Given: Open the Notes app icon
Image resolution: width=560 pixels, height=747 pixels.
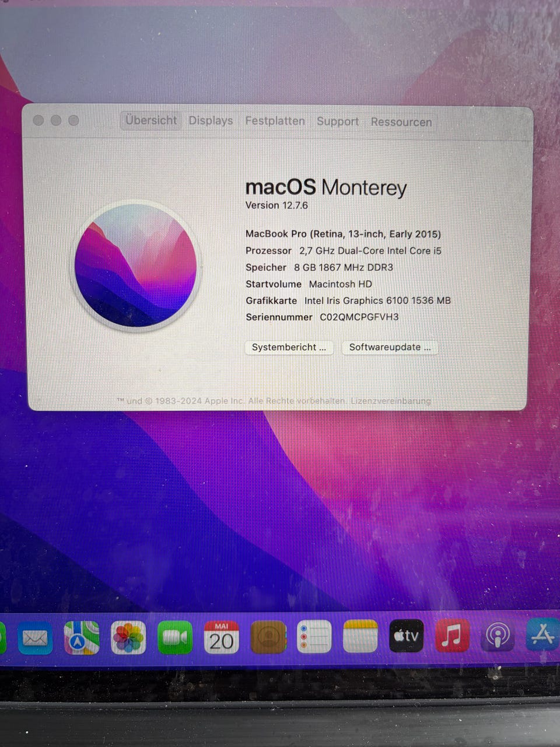Looking at the screenshot, I should click(x=360, y=636).
